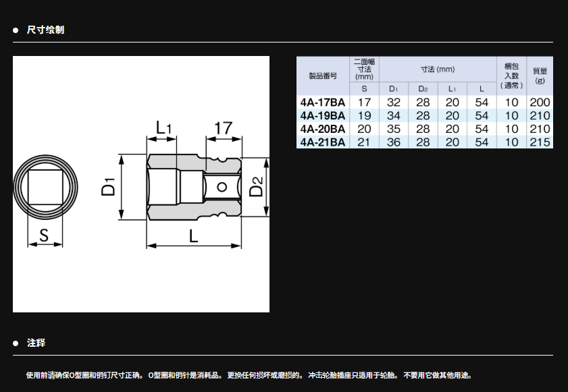Screen dimensions: 568x392
Task: Select the D2 dimension label in the drawing
Action: click(256, 187)
